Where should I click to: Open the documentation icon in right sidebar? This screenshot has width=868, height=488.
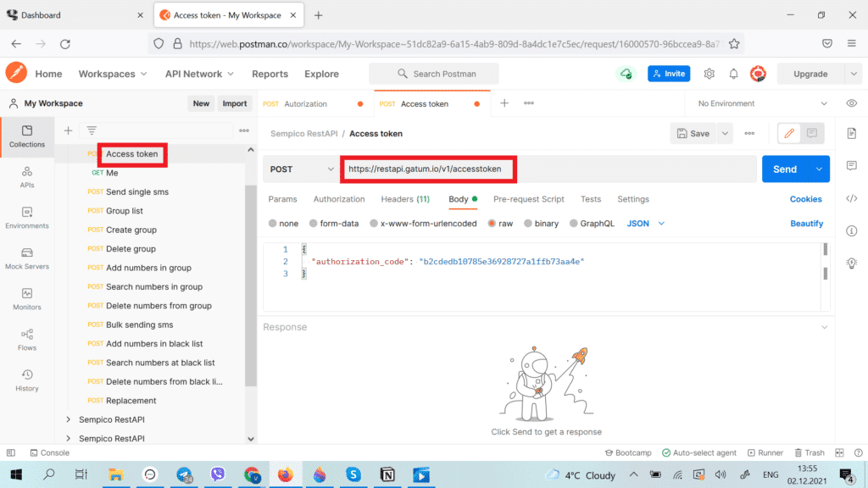point(851,133)
